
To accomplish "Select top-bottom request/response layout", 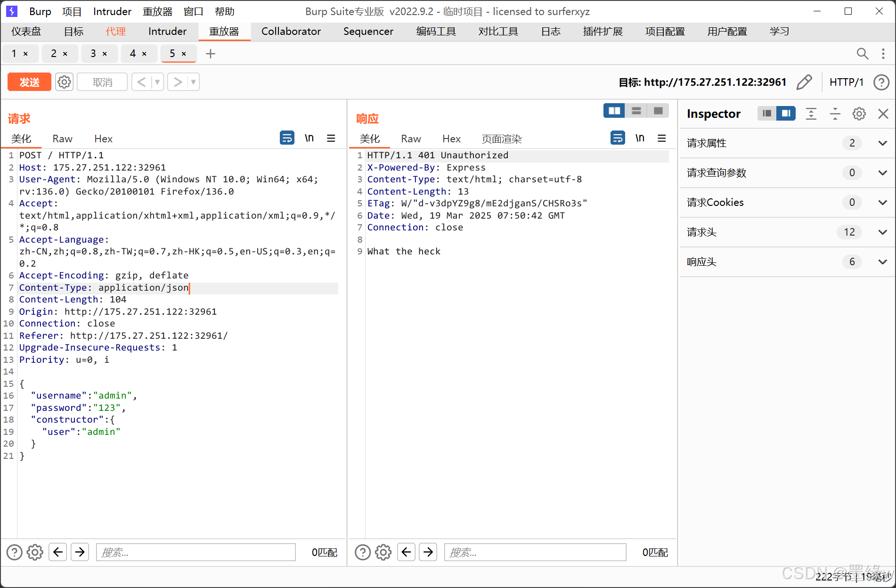I will click(636, 111).
